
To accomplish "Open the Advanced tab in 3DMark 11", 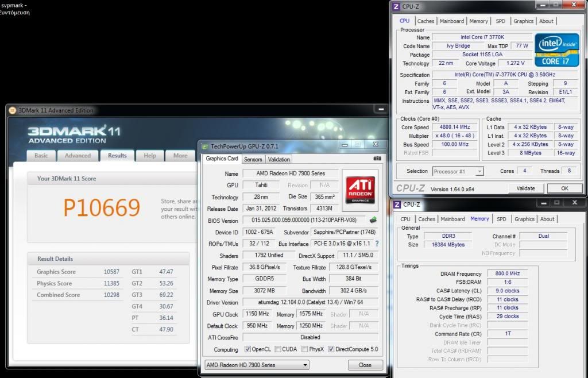I will tap(78, 156).
